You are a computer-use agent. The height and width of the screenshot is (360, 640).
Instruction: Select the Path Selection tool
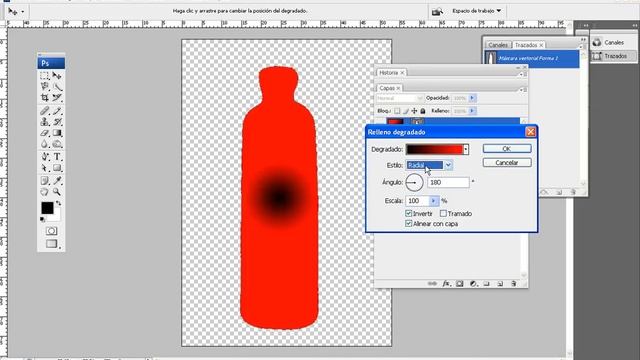(x=44, y=168)
